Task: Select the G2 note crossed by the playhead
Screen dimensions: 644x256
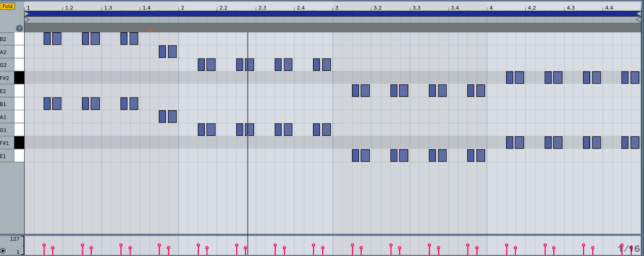Action: pyautogui.click(x=250, y=65)
